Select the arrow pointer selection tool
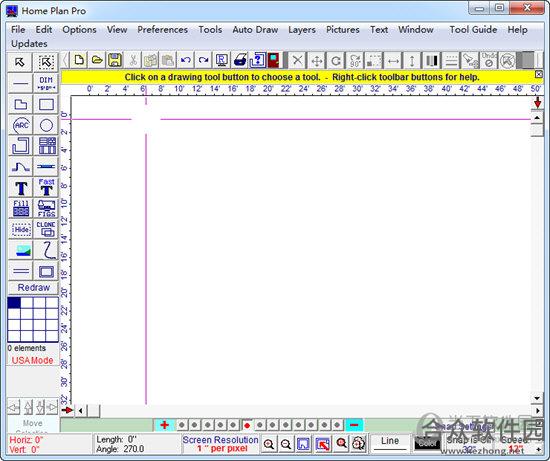The image size is (550, 461). coord(20,62)
